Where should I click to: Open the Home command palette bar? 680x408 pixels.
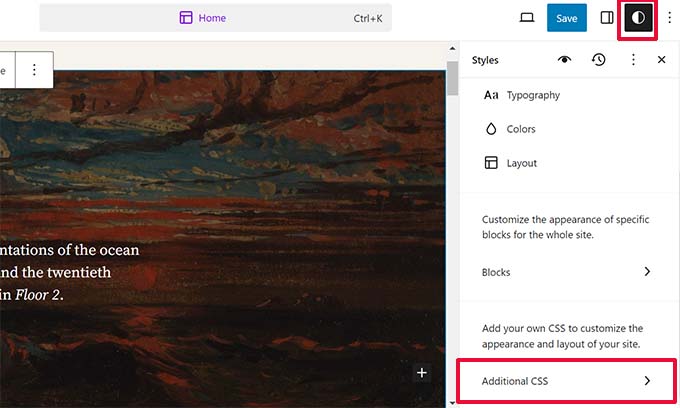tap(215, 18)
